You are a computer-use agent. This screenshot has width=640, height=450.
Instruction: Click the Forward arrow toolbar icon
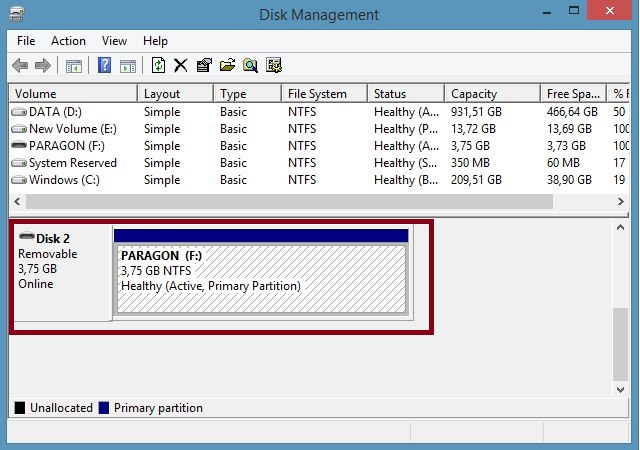pyautogui.click(x=43, y=65)
